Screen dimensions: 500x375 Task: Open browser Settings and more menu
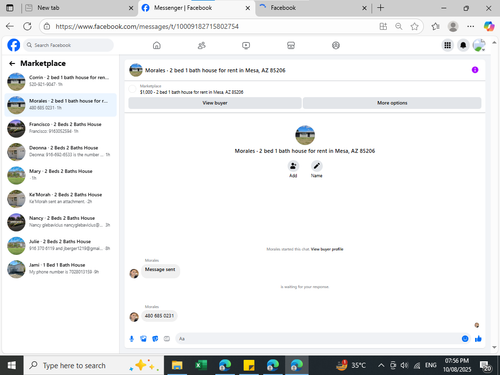pyautogui.click(x=470, y=26)
